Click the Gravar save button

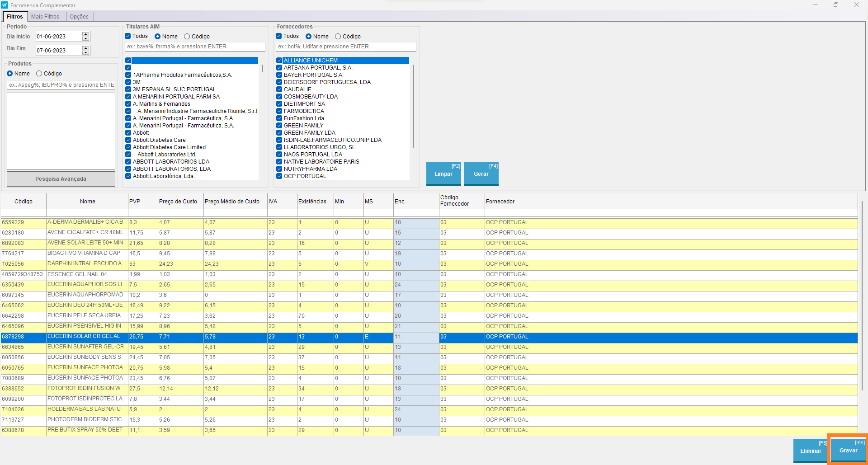(x=848, y=451)
